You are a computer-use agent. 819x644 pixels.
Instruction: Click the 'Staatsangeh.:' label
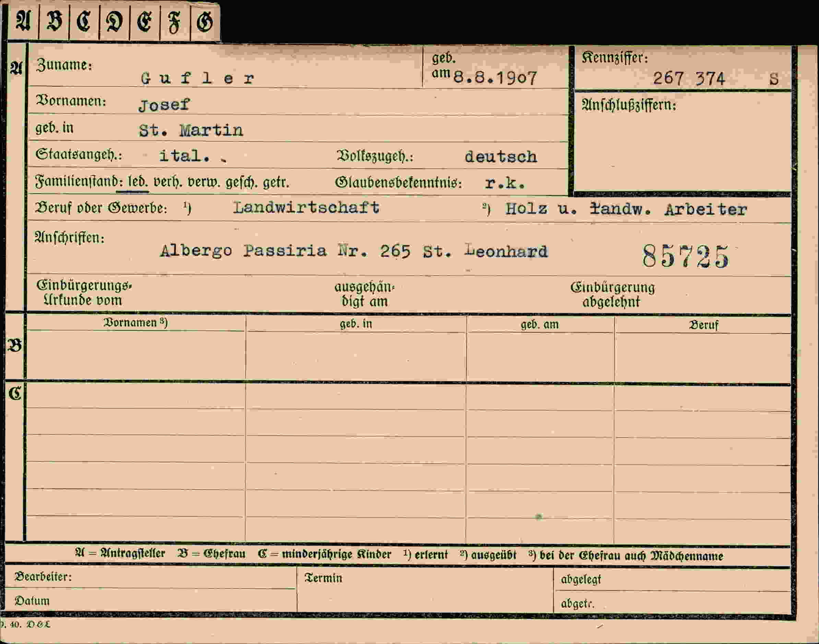79,155
